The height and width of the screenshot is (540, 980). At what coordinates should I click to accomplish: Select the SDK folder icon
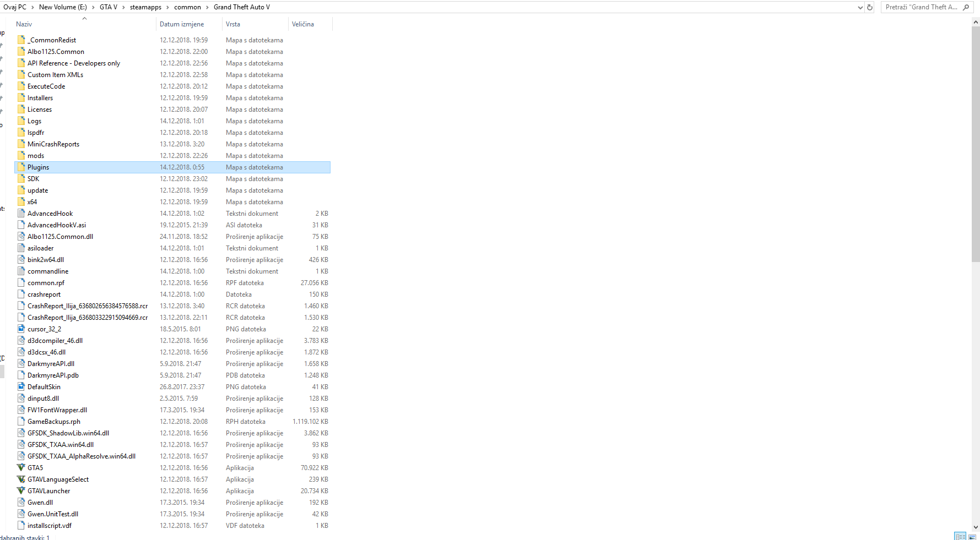(21, 178)
